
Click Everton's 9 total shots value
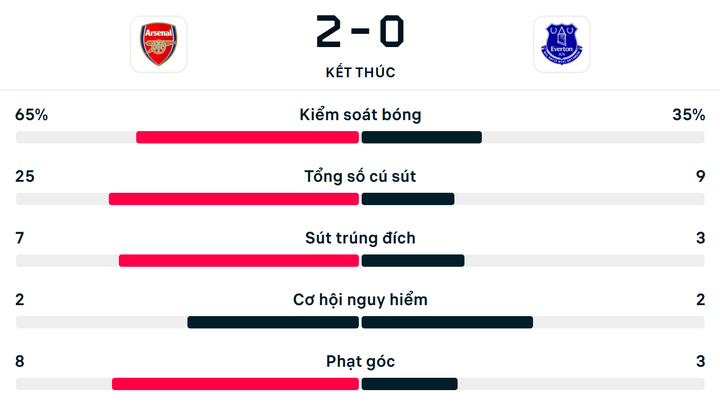tap(700, 177)
